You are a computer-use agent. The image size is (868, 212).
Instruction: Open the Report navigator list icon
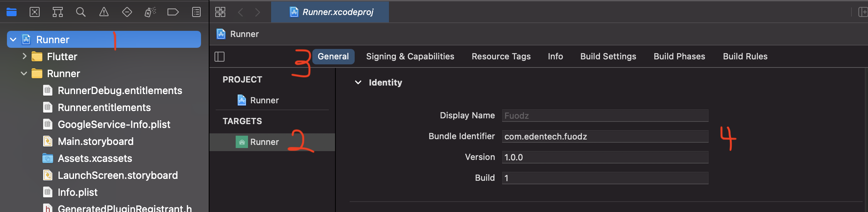(x=196, y=12)
